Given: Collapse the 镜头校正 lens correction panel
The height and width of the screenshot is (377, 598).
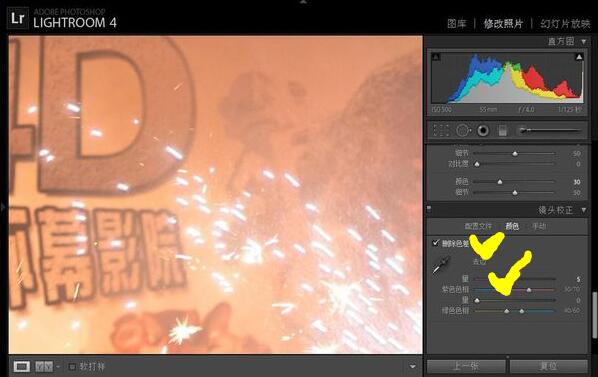Looking at the screenshot, I should coord(584,210).
